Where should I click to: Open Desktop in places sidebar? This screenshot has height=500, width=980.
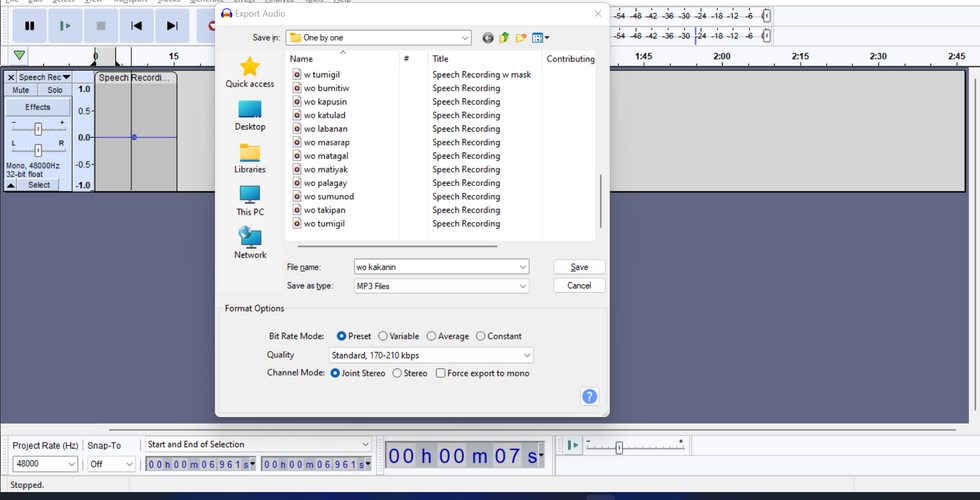(249, 116)
